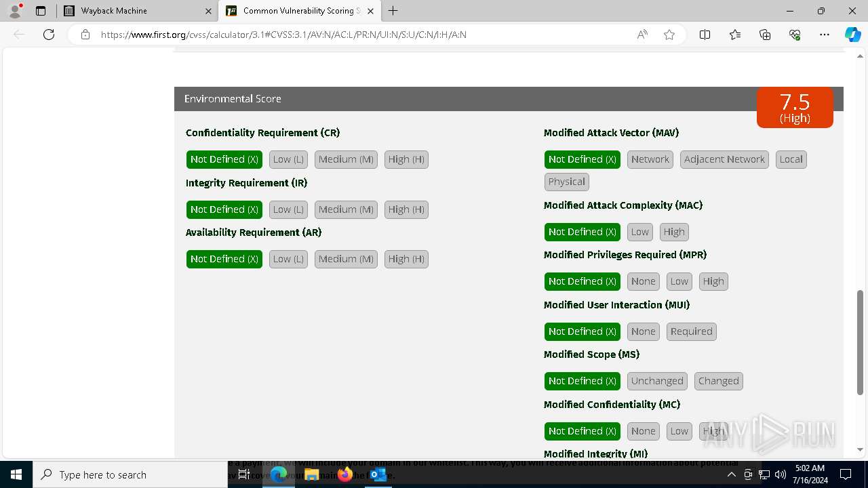The height and width of the screenshot is (488, 868).
Task: Set Availability Requirement to Medium
Action: (346, 259)
